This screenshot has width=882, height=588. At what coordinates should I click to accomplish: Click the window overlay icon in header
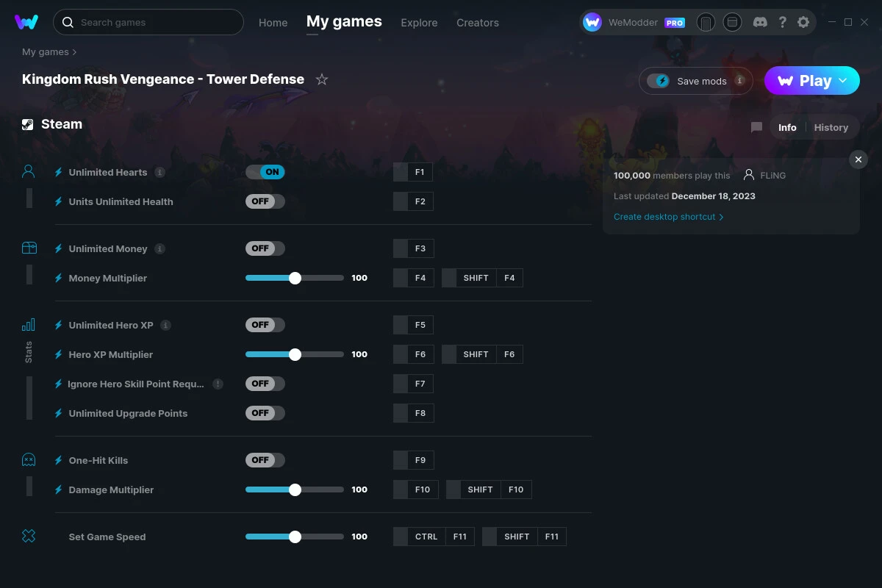tap(732, 22)
